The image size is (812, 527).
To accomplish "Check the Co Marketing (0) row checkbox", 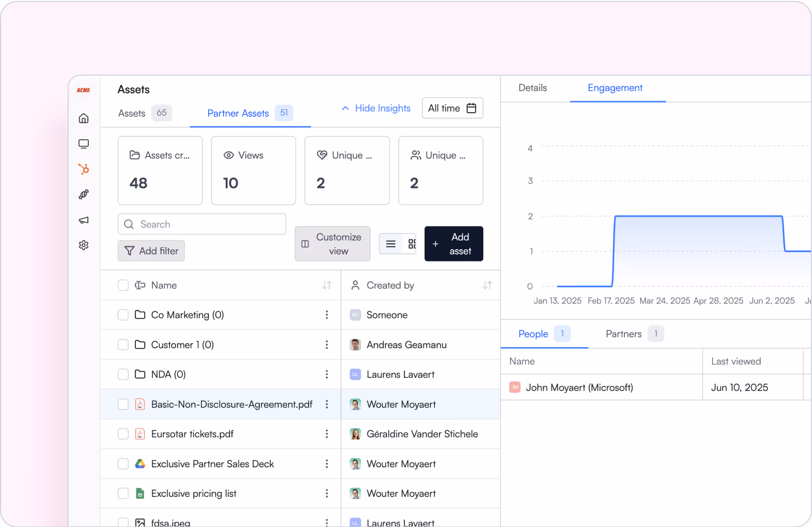I will point(123,315).
